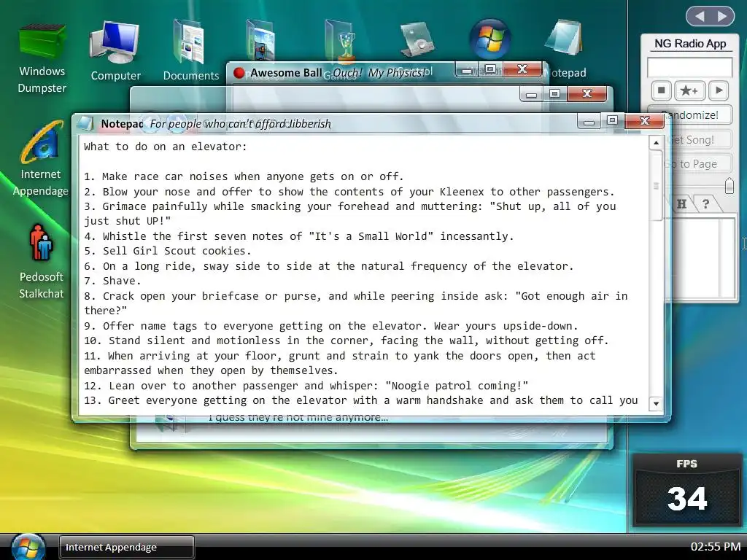This screenshot has width=747, height=560.
Task: Go to next sidebar gadget page arrow
Action: click(723, 17)
